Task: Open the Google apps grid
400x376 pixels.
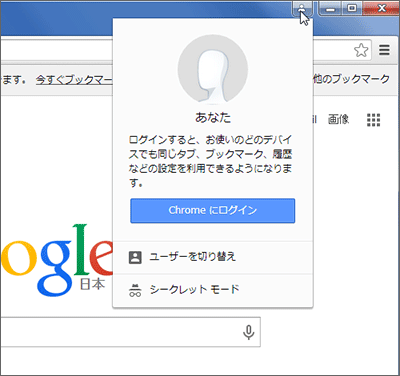Action: click(374, 120)
